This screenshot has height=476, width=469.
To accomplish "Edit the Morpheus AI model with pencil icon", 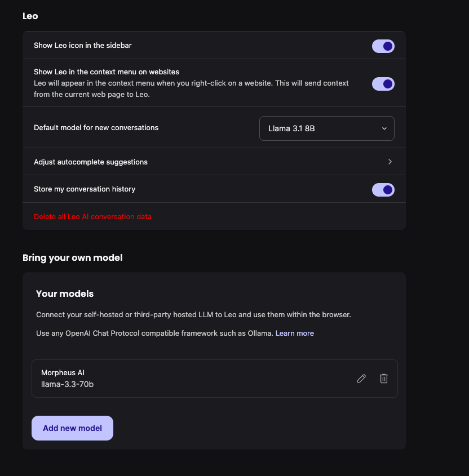I will [x=361, y=379].
